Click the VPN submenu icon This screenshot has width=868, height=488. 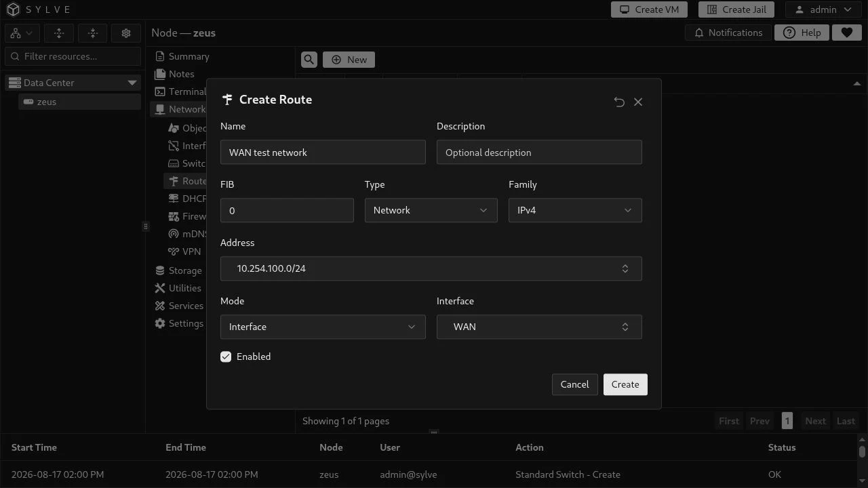[174, 251]
